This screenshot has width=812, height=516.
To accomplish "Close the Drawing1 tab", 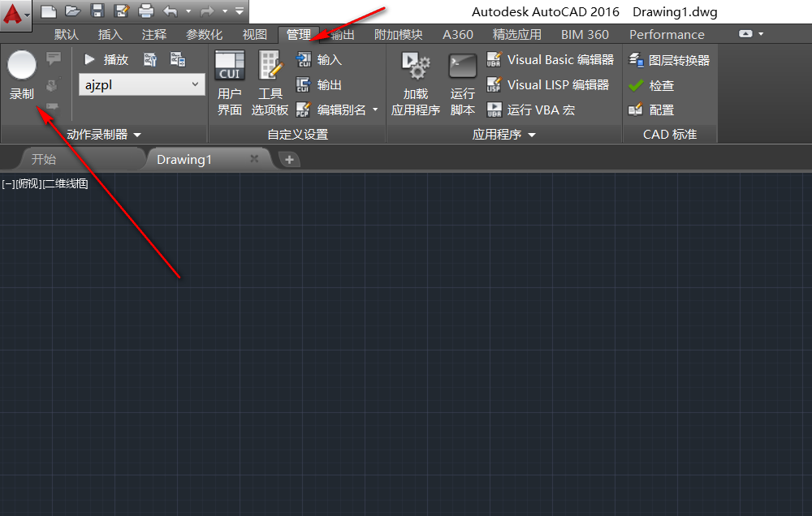I will pos(254,159).
